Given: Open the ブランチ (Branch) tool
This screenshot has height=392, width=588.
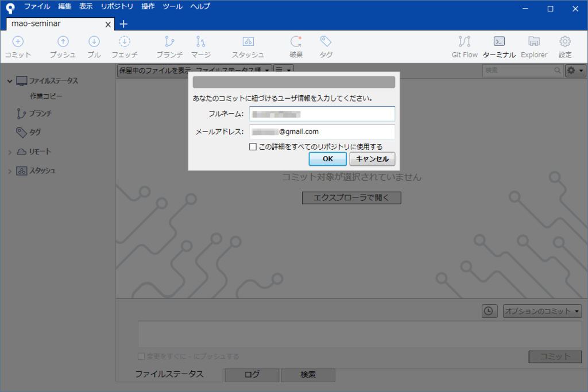Looking at the screenshot, I should point(169,46).
